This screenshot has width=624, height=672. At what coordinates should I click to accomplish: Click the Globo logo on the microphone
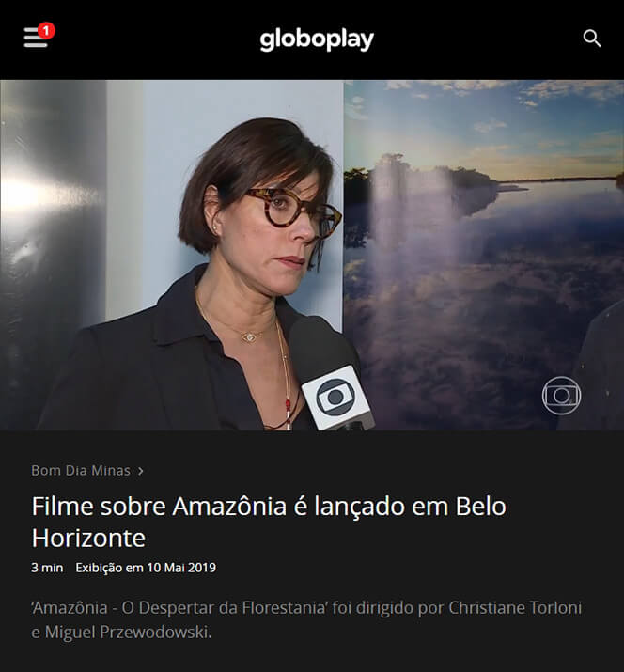tap(335, 398)
